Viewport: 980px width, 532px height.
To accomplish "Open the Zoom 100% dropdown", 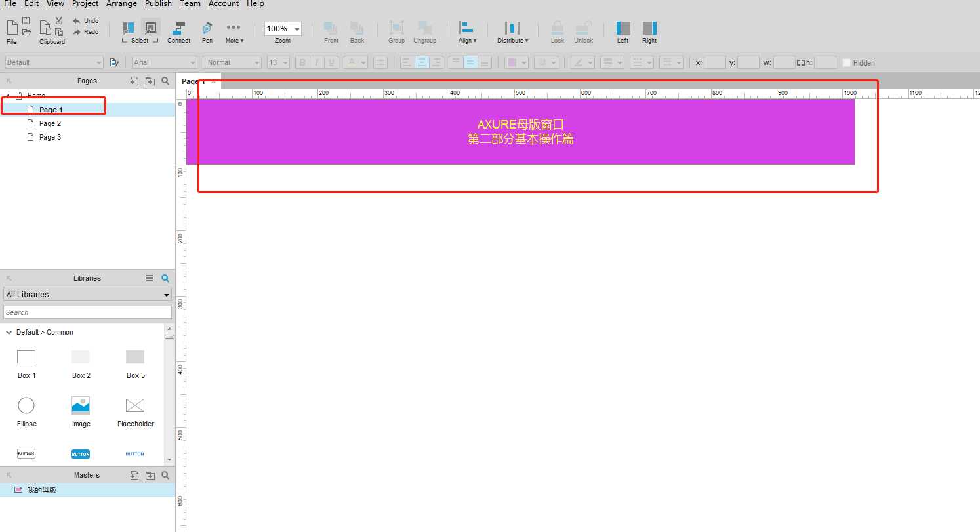I will pyautogui.click(x=283, y=29).
